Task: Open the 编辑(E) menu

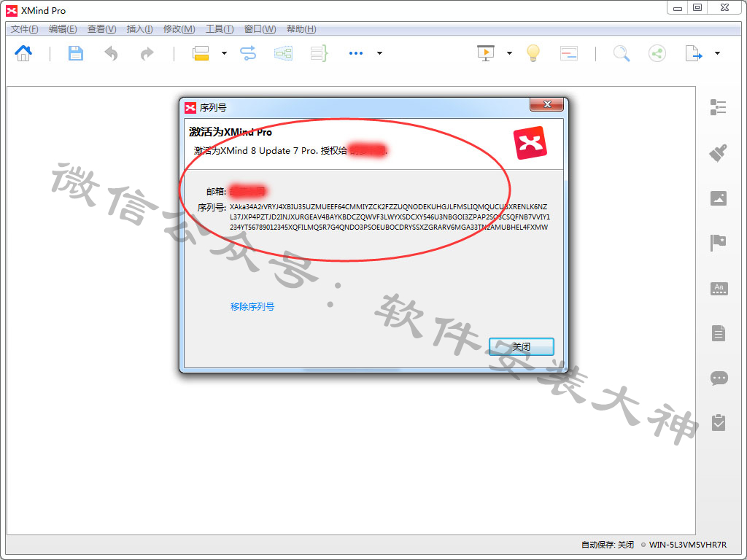Action: pos(63,29)
